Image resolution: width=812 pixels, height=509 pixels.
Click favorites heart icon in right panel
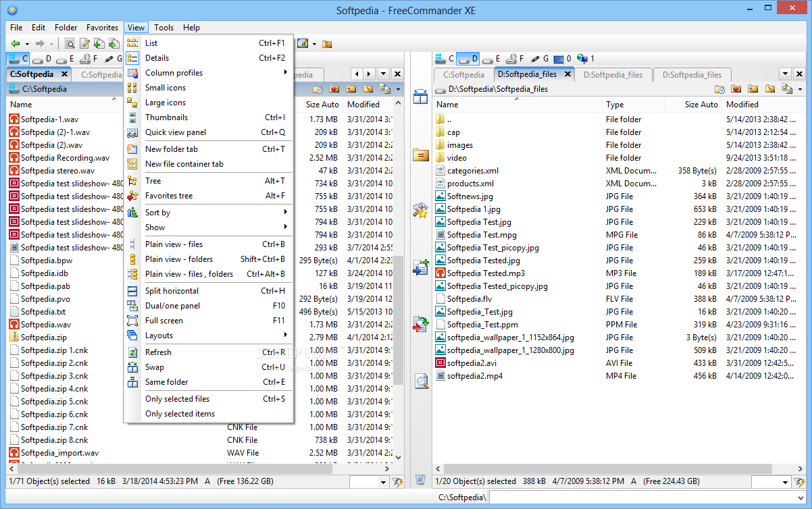(736, 89)
